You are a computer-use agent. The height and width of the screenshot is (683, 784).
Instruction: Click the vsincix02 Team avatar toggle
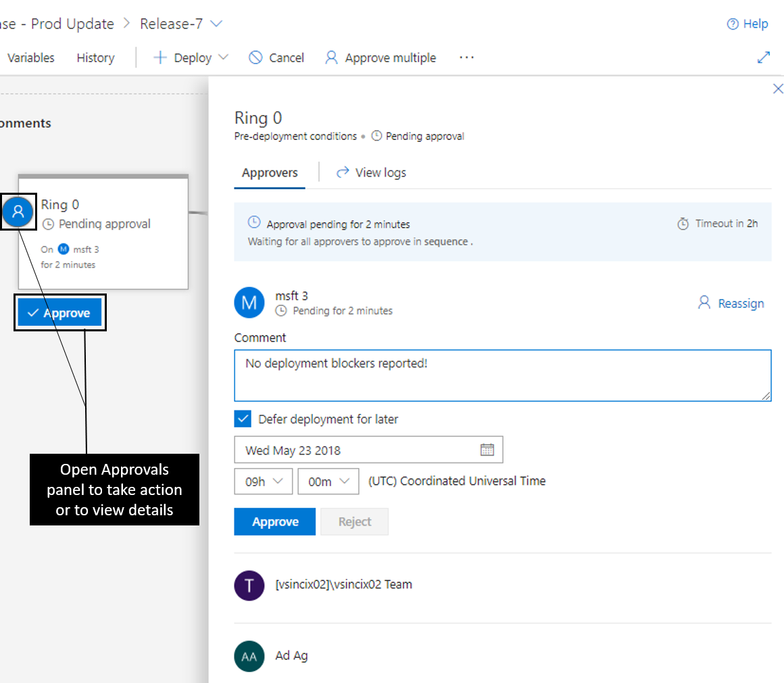point(249,586)
